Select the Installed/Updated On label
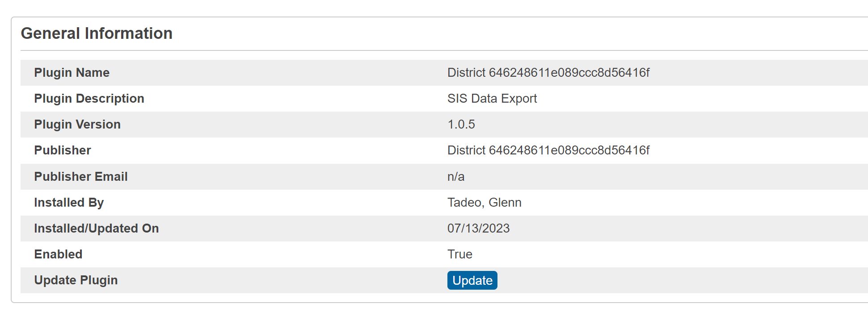 (x=97, y=228)
